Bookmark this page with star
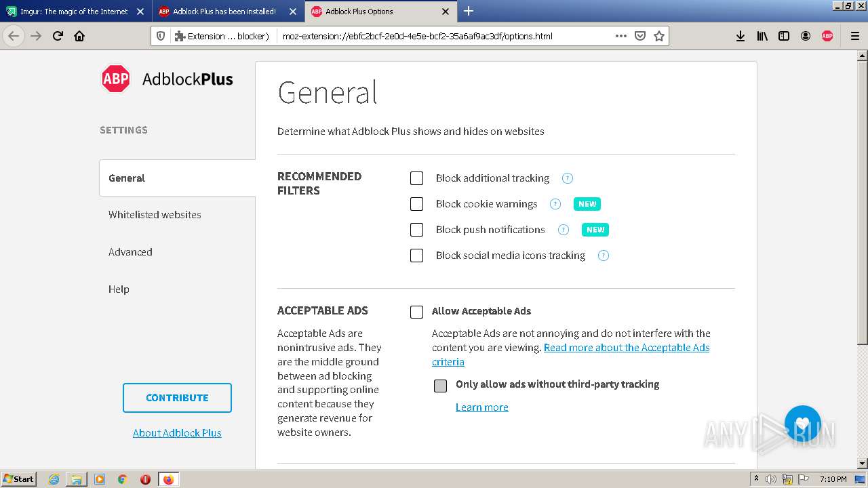Image resolution: width=868 pixels, height=488 pixels. pyautogui.click(x=658, y=36)
